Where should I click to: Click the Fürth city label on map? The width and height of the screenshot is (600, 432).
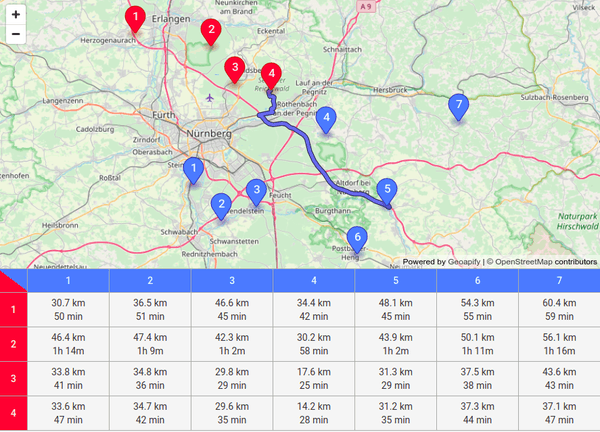[x=164, y=115]
